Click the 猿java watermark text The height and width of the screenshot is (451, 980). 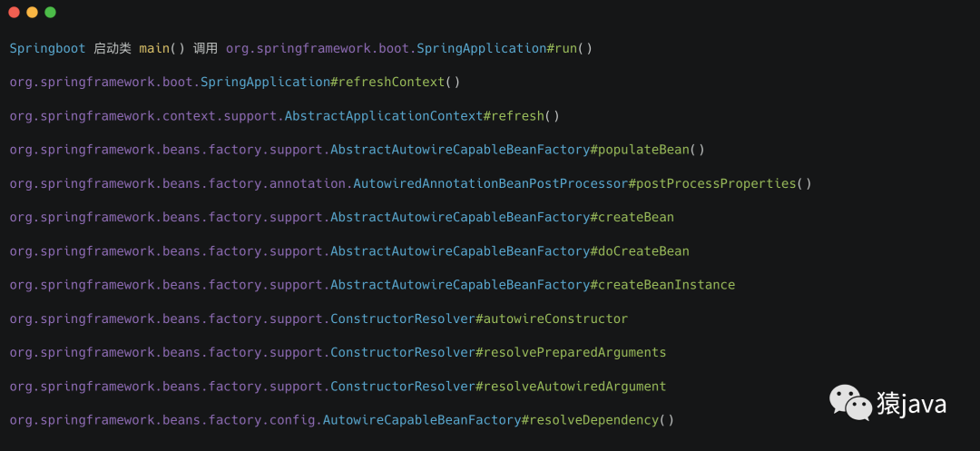(911, 405)
